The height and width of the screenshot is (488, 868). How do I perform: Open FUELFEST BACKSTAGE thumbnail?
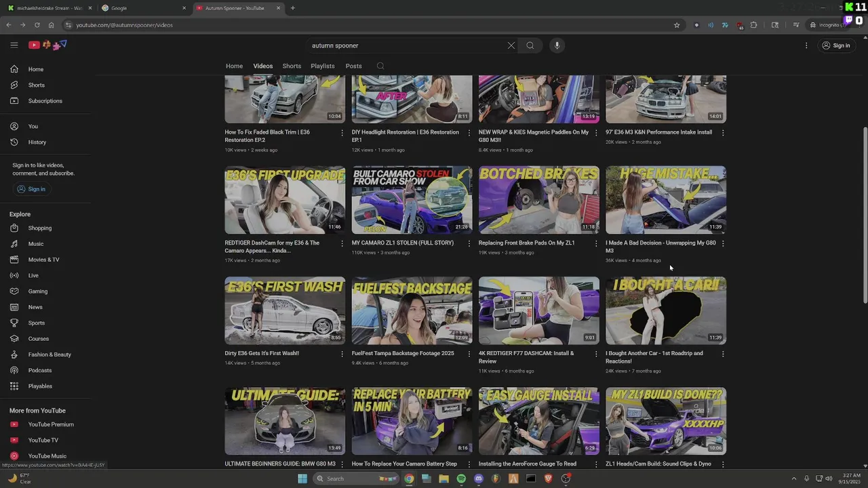click(412, 310)
